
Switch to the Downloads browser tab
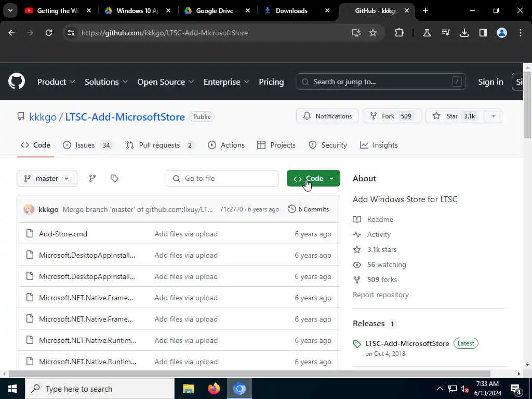(x=291, y=11)
